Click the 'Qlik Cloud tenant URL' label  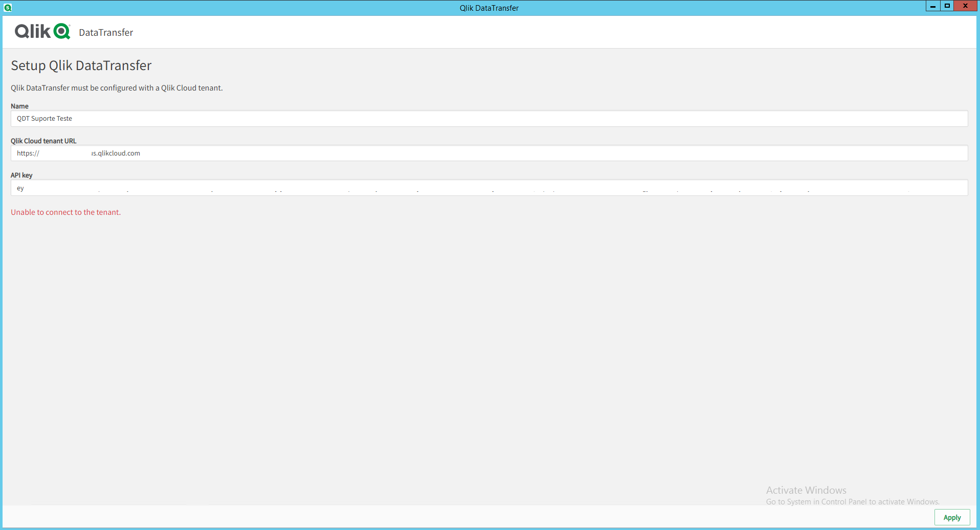click(43, 141)
